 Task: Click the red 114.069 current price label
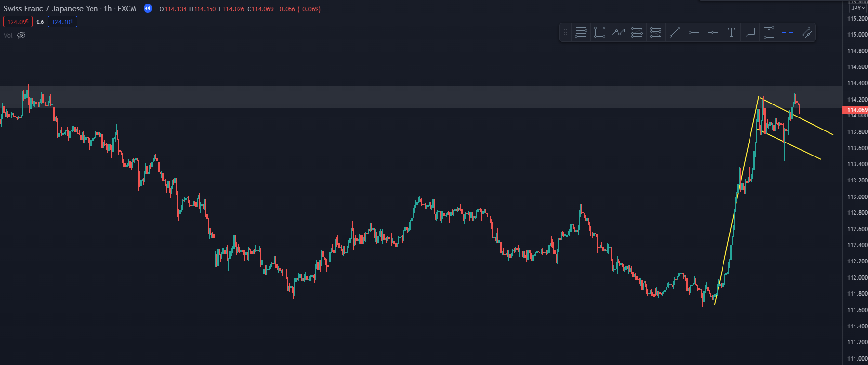coord(856,110)
